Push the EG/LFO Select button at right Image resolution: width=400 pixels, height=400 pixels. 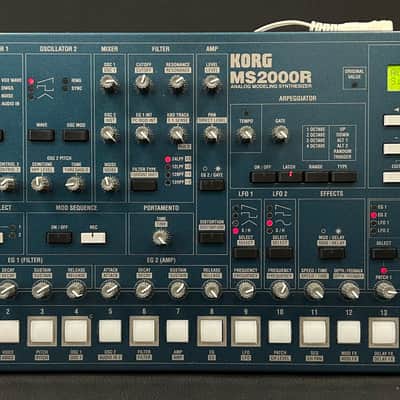point(384,253)
